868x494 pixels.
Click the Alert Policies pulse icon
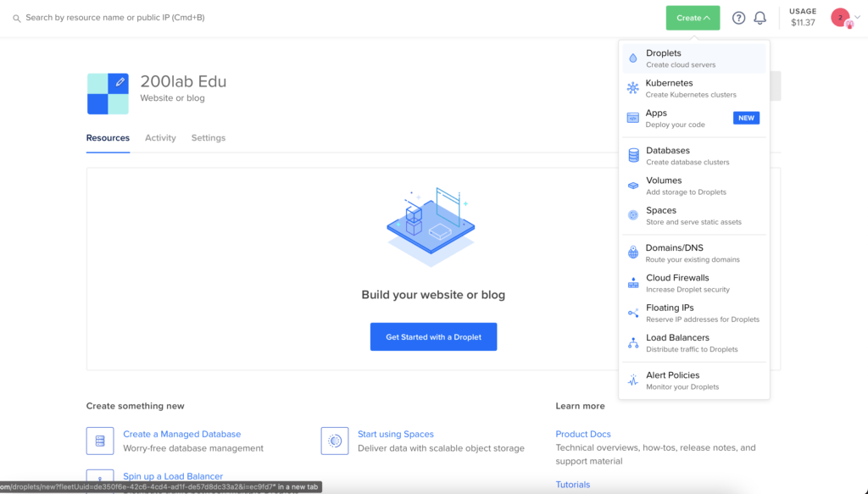tap(633, 380)
